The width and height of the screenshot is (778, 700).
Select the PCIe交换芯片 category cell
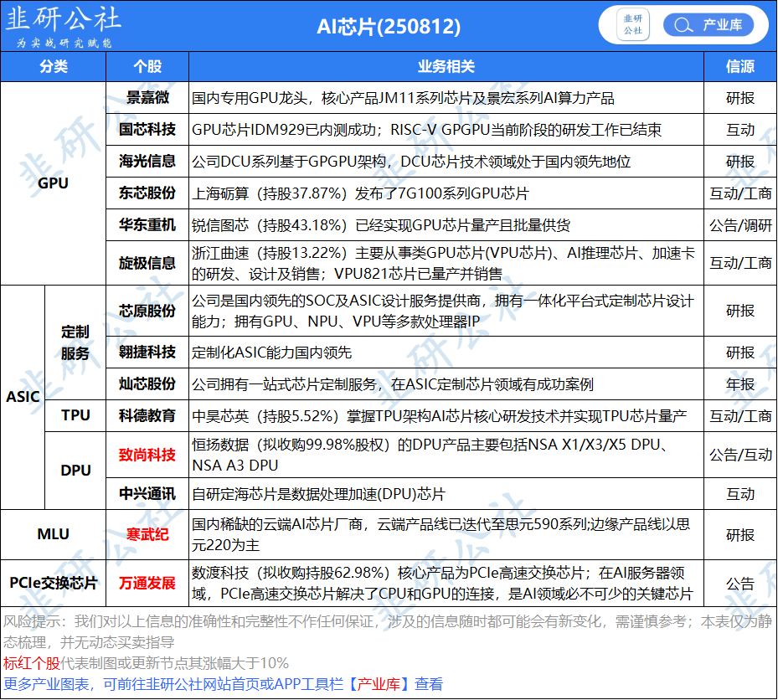pyautogui.click(x=54, y=583)
